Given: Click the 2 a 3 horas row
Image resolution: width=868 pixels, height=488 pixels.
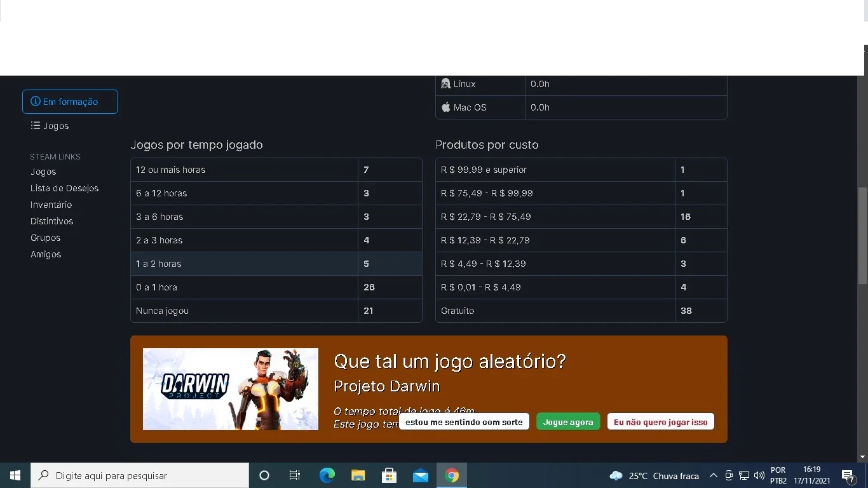Looking at the screenshot, I should click(276, 240).
